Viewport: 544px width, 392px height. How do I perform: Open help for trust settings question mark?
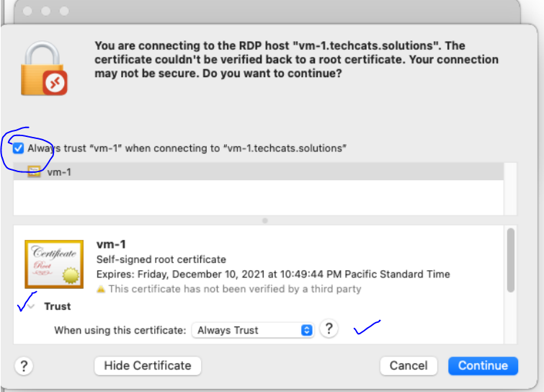[x=329, y=329]
